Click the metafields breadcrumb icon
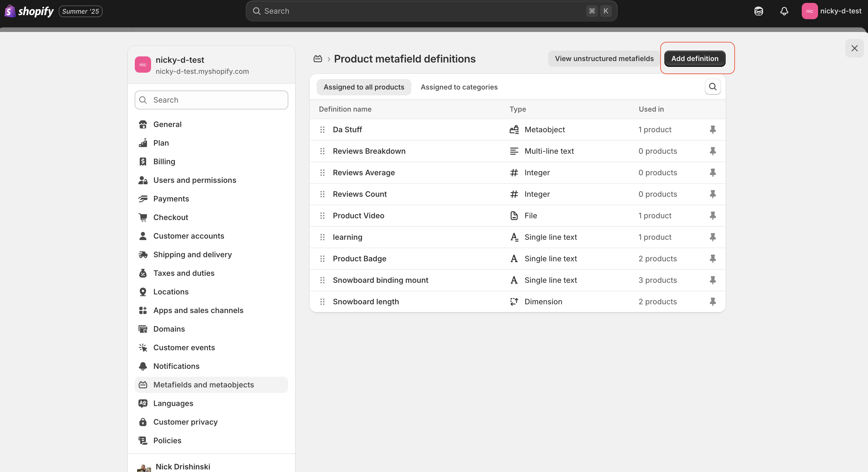Screen dimensions: 868x472 pos(318,59)
